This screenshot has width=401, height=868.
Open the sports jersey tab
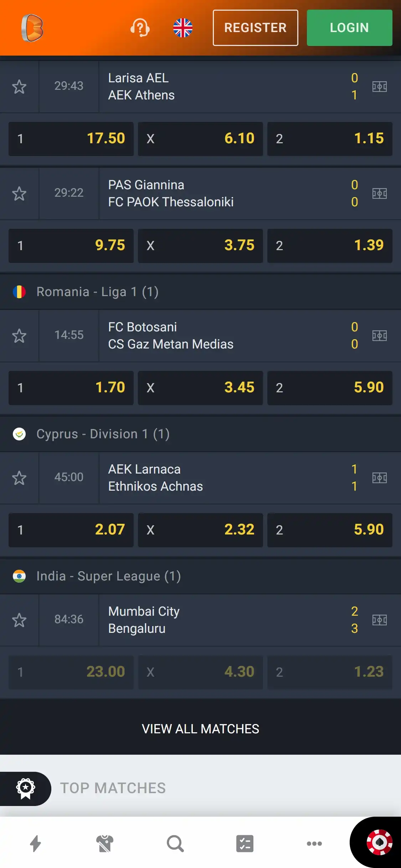coord(105,843)
